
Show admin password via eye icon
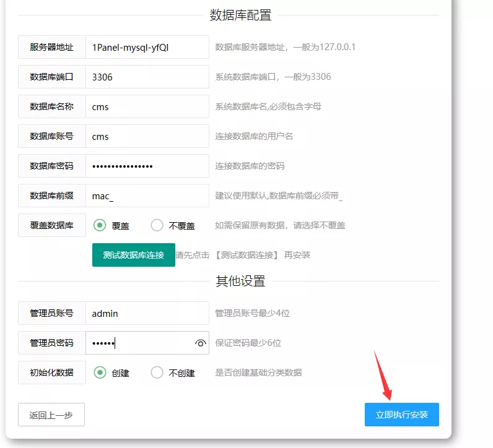pos(200,343)
